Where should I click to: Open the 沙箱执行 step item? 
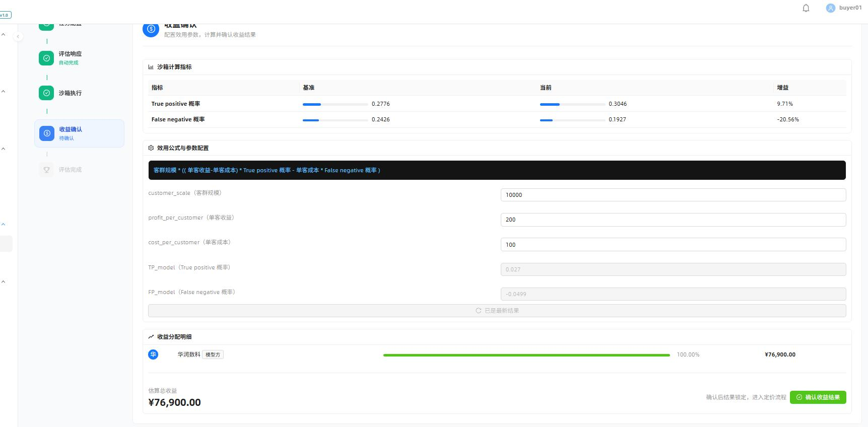[79, 93]
